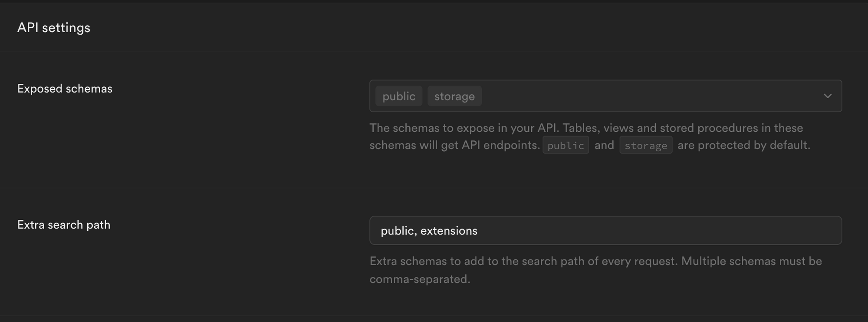This screenshot has height=322, width=868.
Task: Click the 'comma-separated.' help text
Action: point(420,279)
